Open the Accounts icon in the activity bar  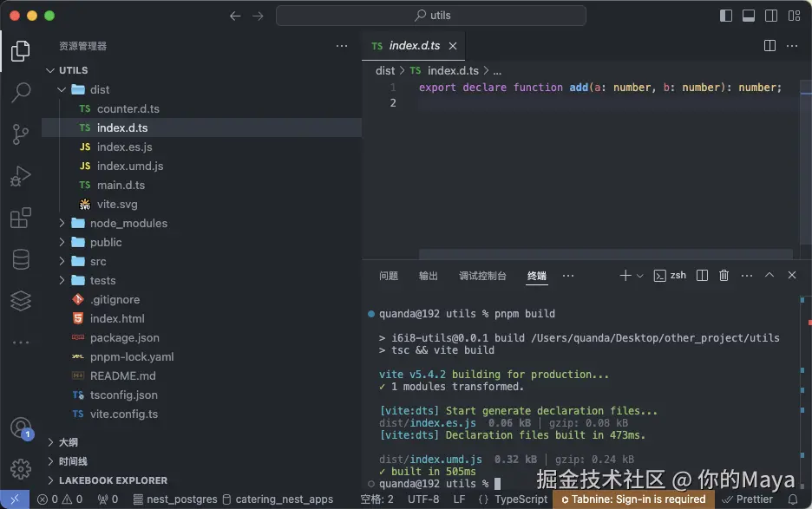pos(21,427)
